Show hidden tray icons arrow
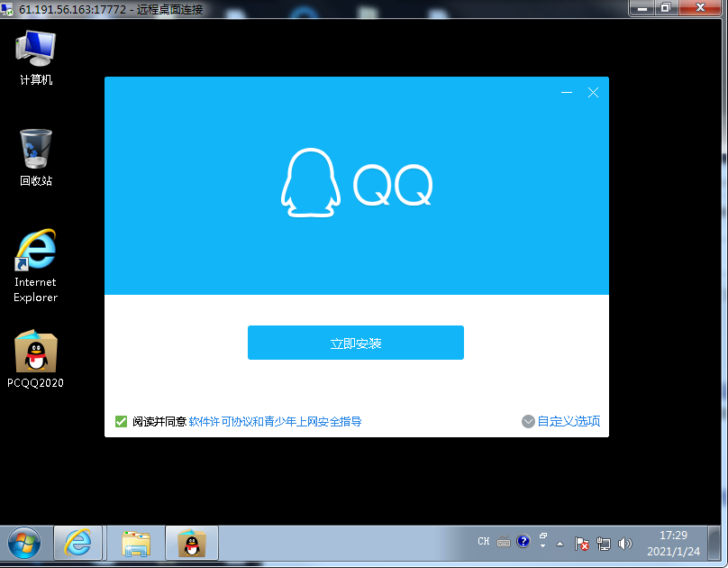This screenshot has height=568, width=728. pos(560,544)
